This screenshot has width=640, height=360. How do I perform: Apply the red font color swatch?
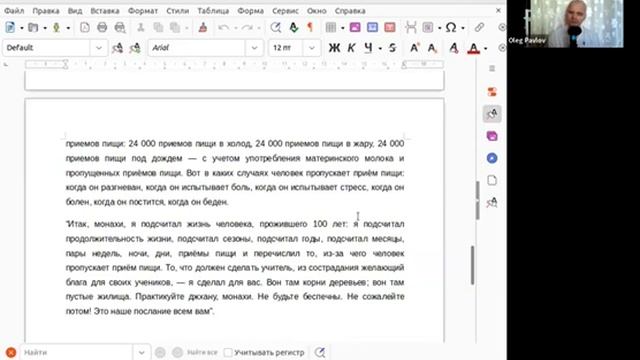click(x=473, y=48)
